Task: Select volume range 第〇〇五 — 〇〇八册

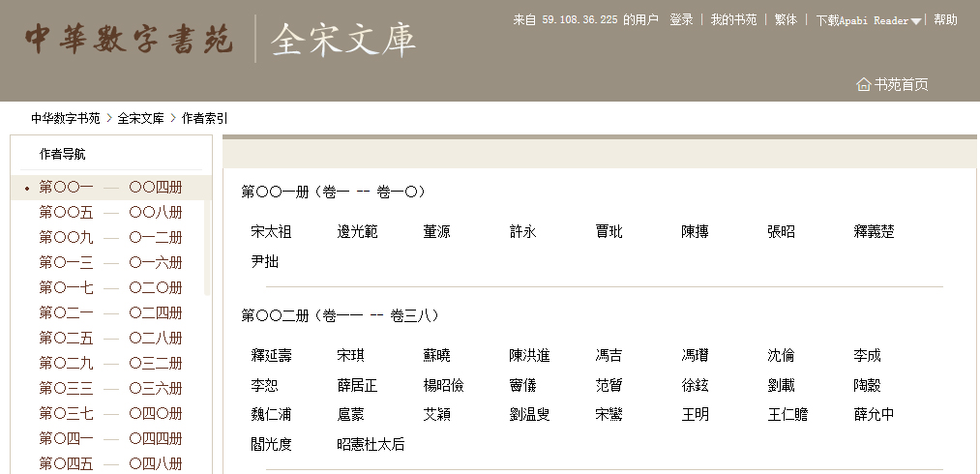Action: 110,213
